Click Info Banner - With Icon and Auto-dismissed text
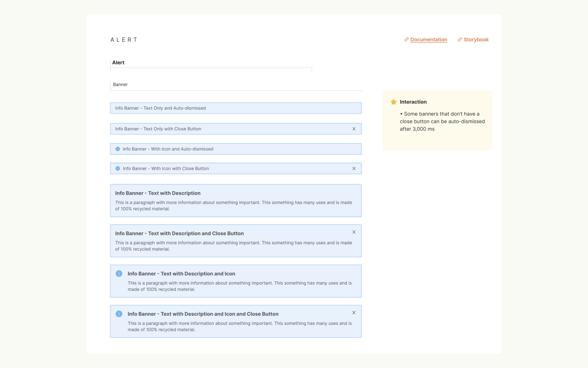This screenshot has width=588, height=368. pos(168,149)
